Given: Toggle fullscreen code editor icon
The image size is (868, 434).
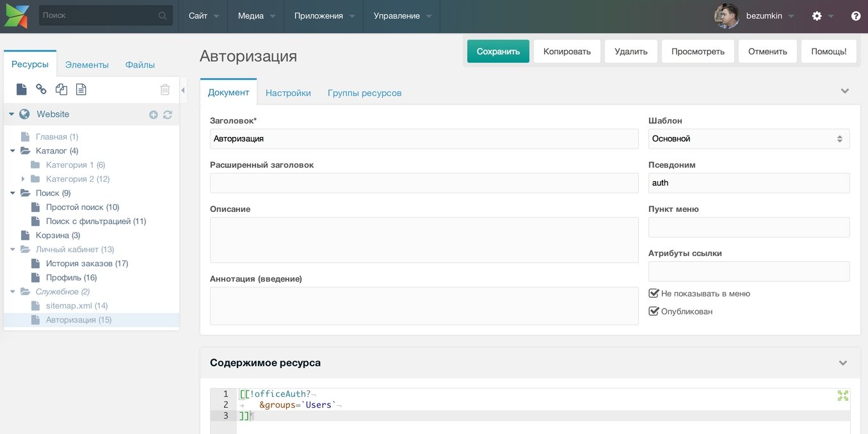Looking at the screenshot, I should coord(843,396).
